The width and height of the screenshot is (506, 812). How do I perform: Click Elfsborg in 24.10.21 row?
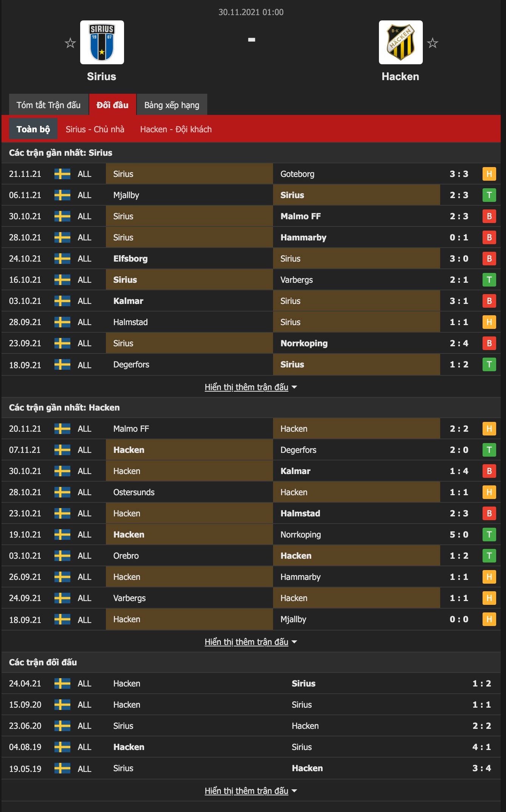click(130, 259)
